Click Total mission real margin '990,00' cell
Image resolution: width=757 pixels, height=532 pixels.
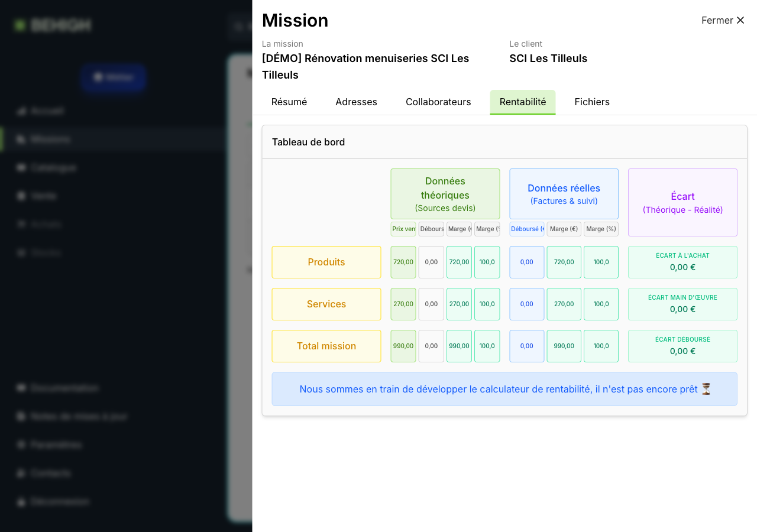(x=564, y=346)
